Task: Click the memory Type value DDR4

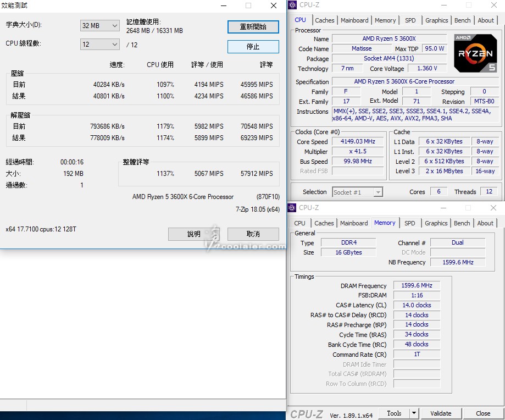Action: pos(349,242)
